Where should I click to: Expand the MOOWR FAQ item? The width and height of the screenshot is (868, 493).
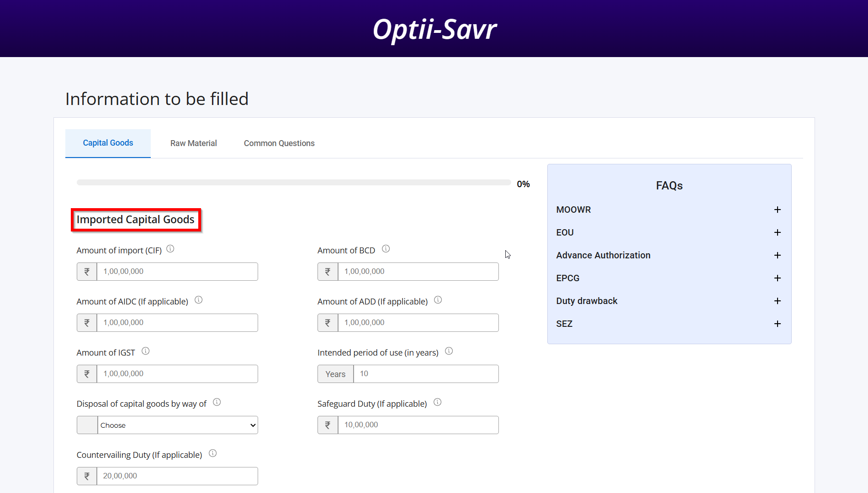pos(778,210)
